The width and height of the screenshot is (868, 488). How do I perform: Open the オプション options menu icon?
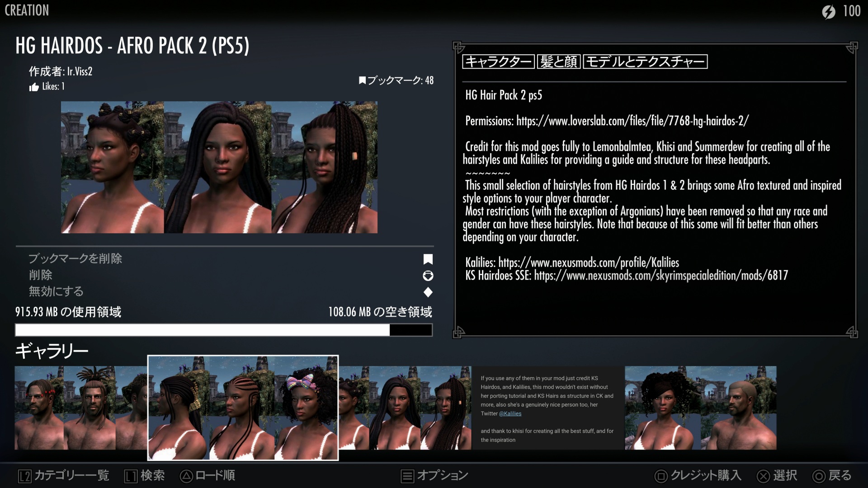click(x=407, y=476)
